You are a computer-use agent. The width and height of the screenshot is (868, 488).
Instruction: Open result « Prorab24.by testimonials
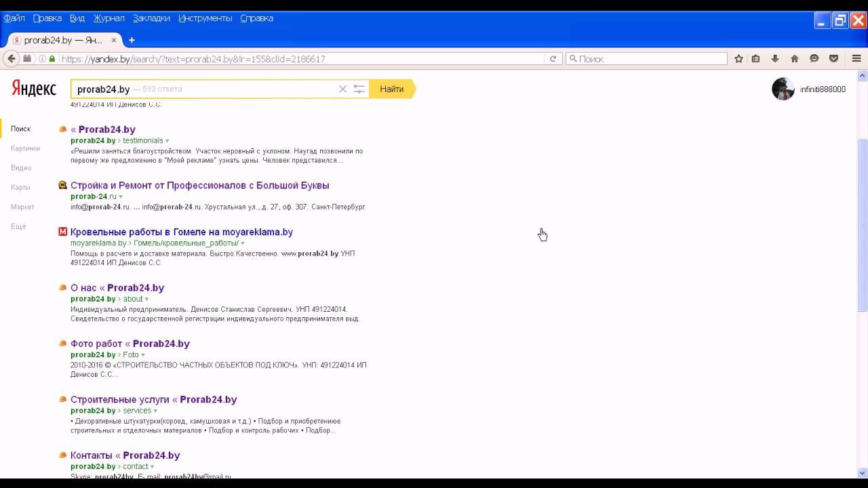[x=103, y=129]
